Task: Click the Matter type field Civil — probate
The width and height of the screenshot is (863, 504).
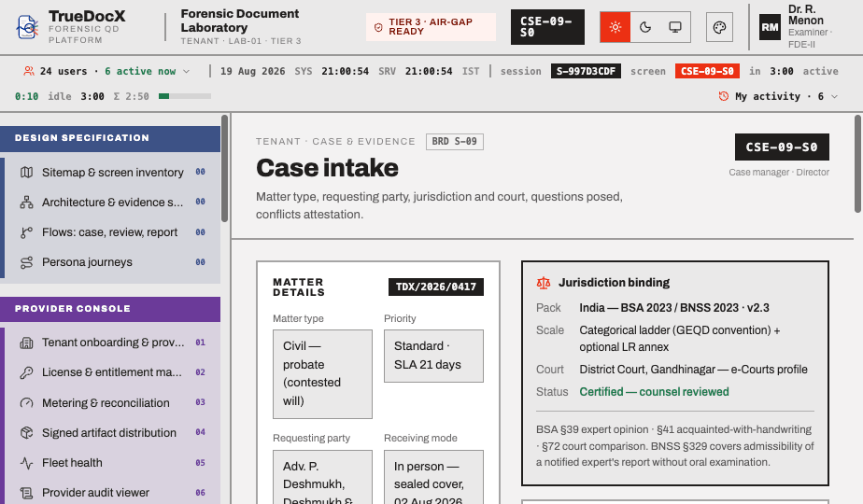Action: click(322, 374)
